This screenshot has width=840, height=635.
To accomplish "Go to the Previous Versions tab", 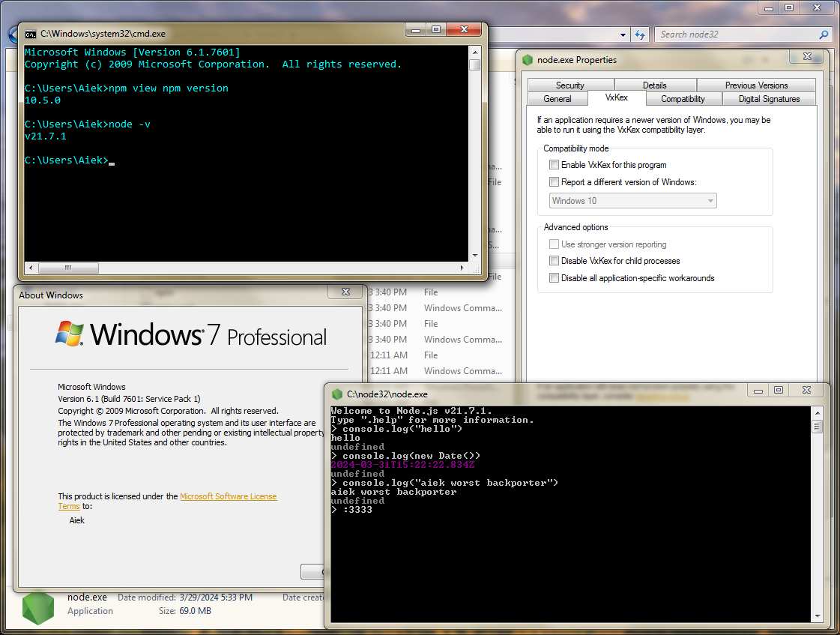I will 756,85.
